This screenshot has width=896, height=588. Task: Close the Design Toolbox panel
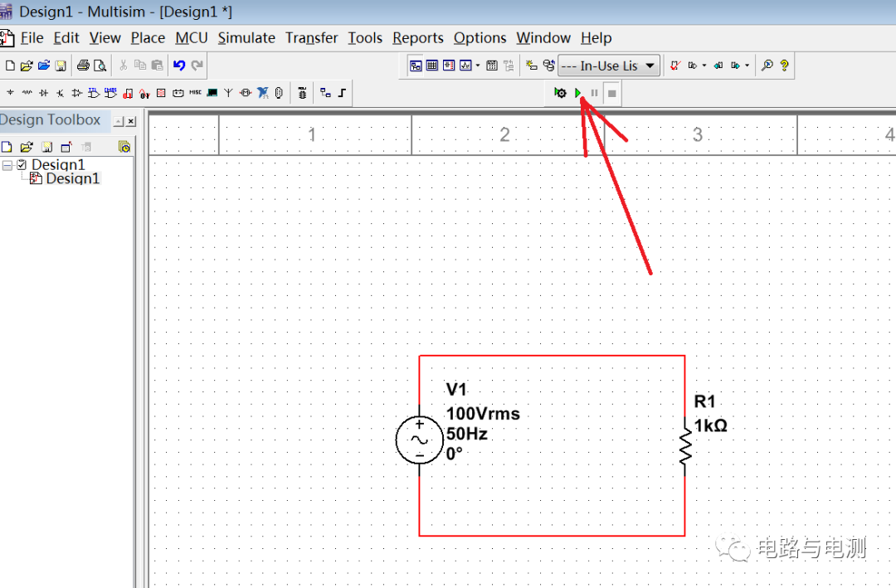(x=131, y=121)
